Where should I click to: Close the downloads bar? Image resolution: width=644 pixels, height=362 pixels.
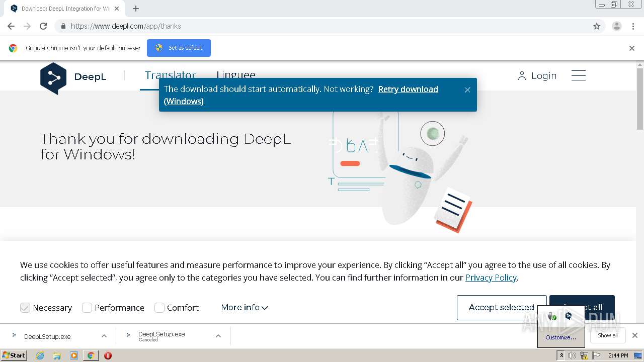pos(635,335)
